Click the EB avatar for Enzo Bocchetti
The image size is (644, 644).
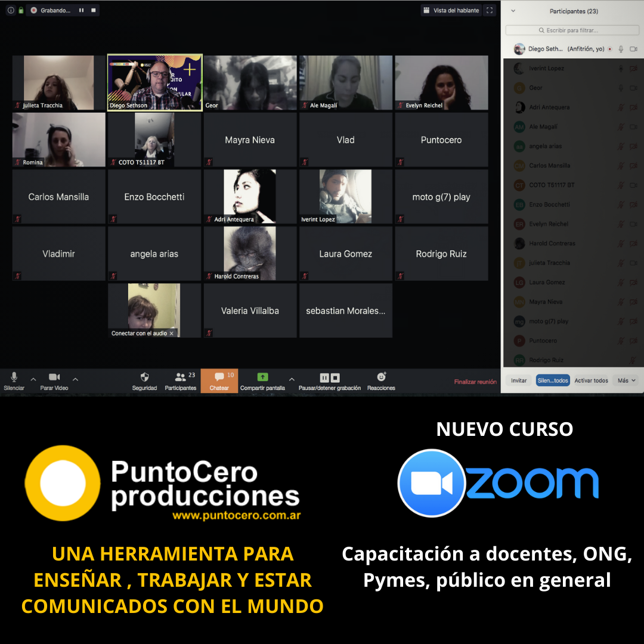pyautogui.click(x=519, y=205)
